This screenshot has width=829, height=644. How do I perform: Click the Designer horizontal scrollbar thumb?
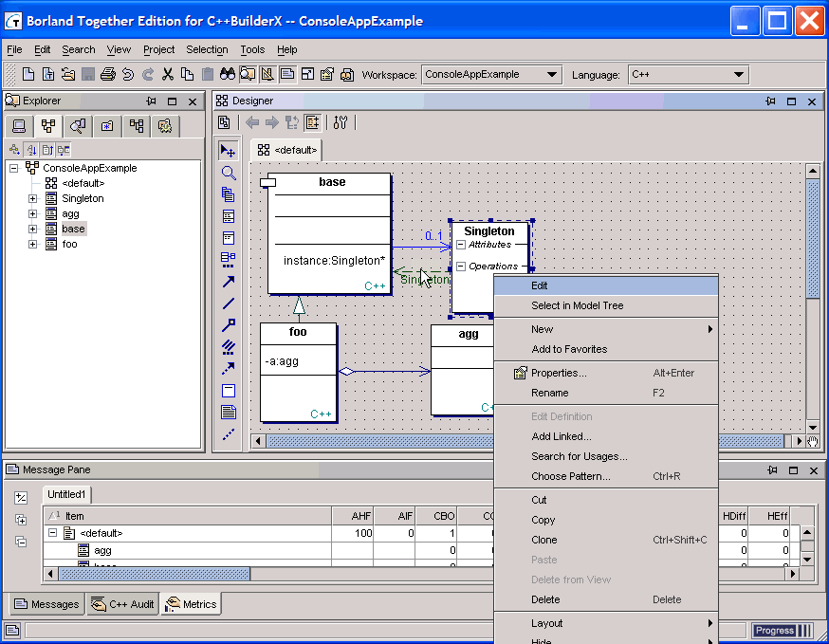[x=525, y=441]
